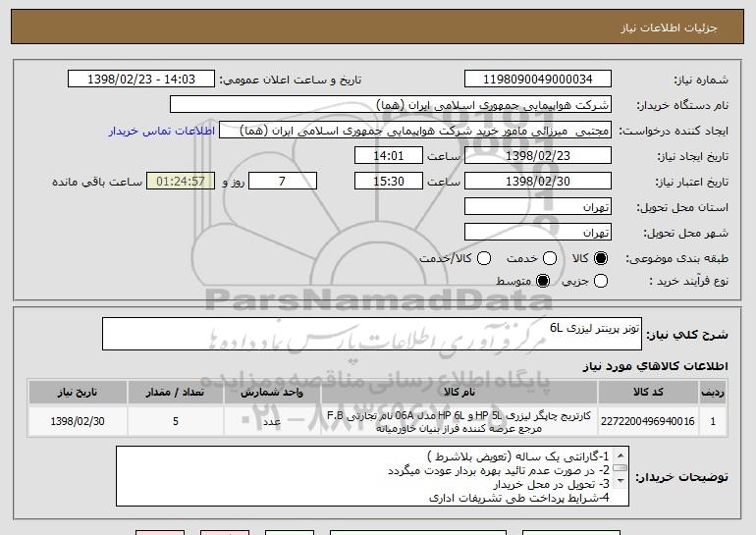Click the اطلاعات کالاهای مورد نیاز heading
Screen dimensions: 756x535
656,366
